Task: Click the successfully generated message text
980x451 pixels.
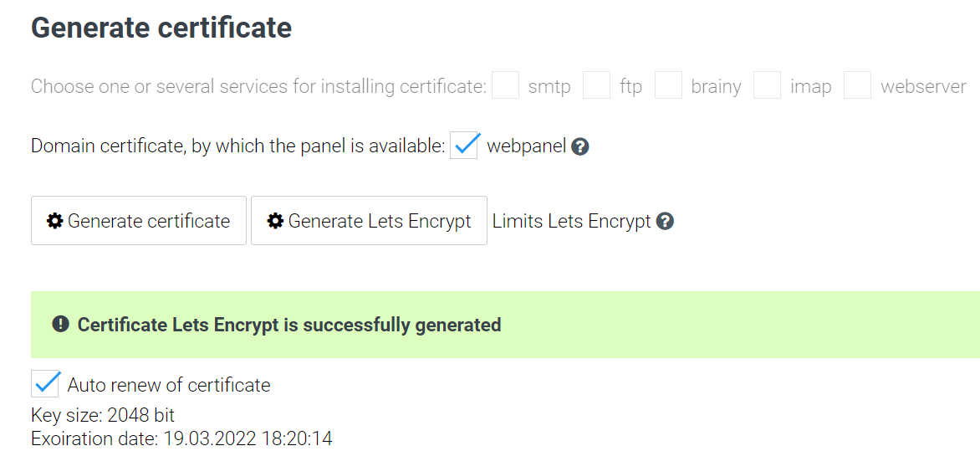Action: pos(289,325)
